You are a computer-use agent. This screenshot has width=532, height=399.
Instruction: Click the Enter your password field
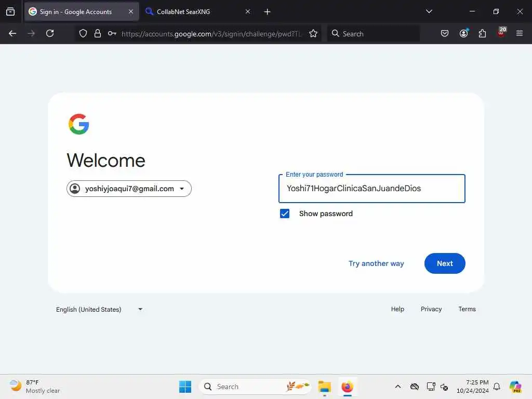pyautogui.click(x=372, y=189)
